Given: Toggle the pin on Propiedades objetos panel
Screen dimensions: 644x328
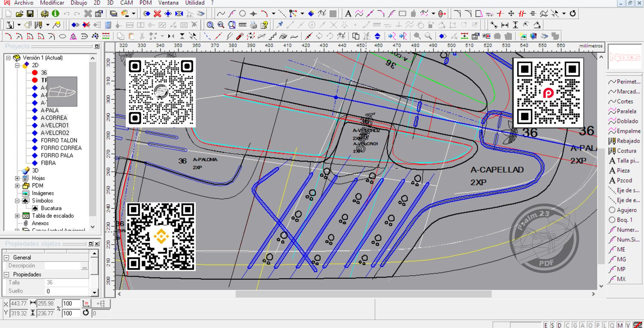Looking at the screenshot, I should pyautogui.click(x=91, y=244).
